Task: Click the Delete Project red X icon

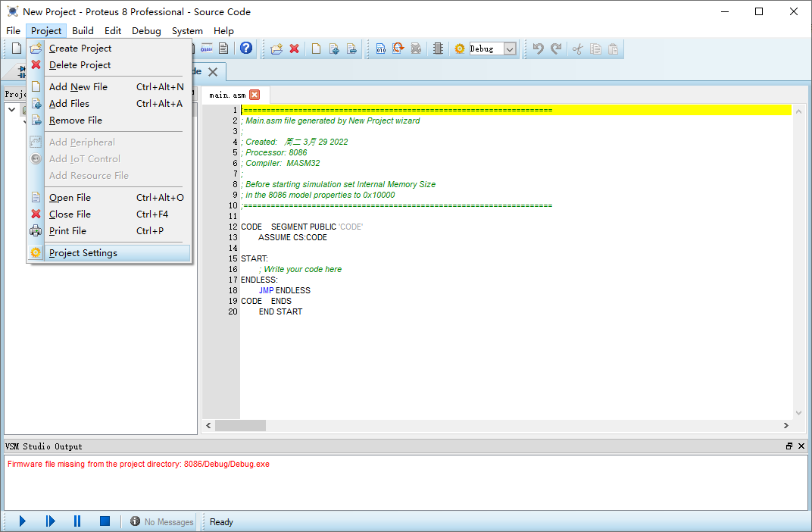Action: [294, 48]
